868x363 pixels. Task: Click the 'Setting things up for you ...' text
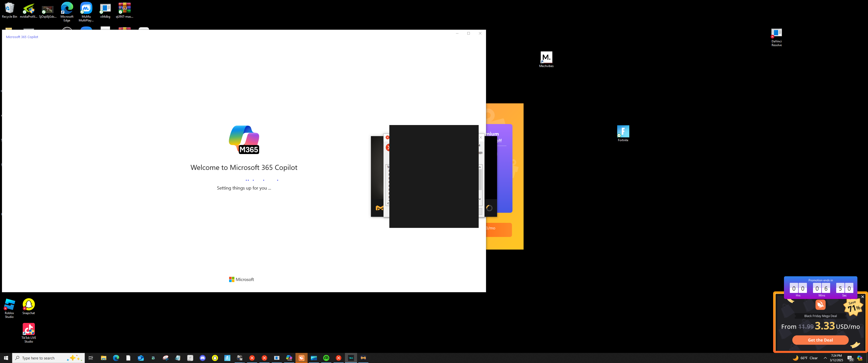[244, 188]
